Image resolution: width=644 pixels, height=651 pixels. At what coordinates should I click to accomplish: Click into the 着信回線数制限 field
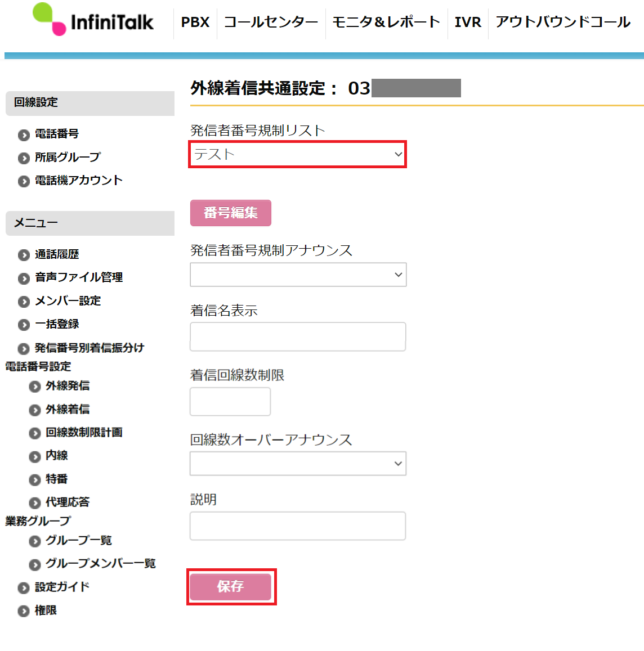click(230, 402)
